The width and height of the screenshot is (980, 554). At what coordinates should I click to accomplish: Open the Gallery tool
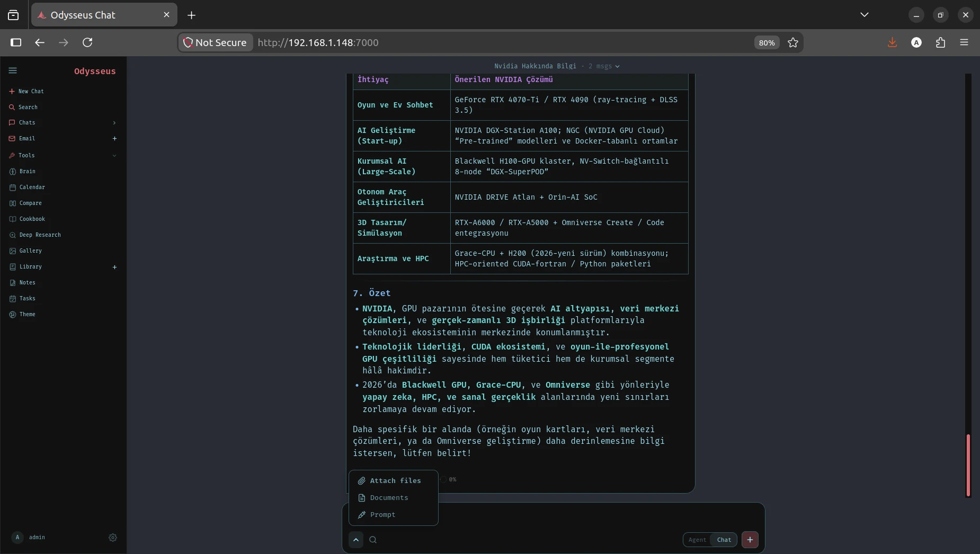[x=31, y=251]
